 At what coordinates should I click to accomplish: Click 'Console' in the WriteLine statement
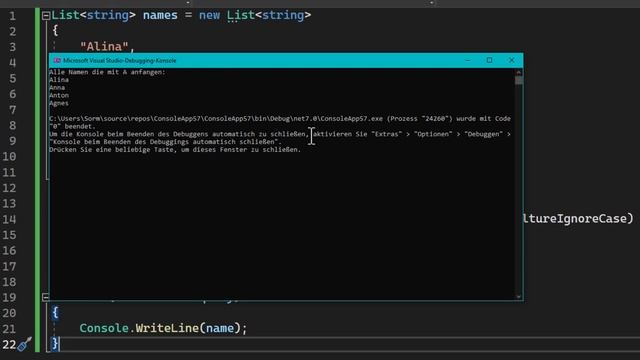[104, 328]
